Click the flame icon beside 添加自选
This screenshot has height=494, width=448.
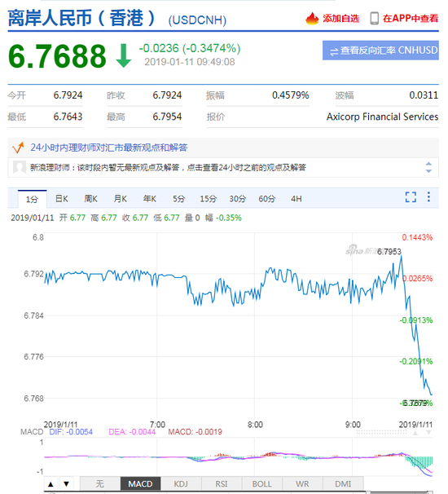312,18
